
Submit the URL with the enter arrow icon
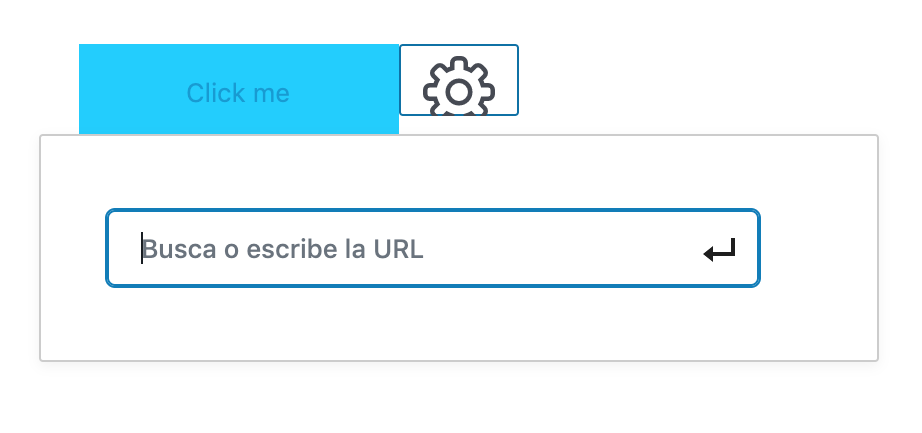pyautogui.click(x=720, y=250)
